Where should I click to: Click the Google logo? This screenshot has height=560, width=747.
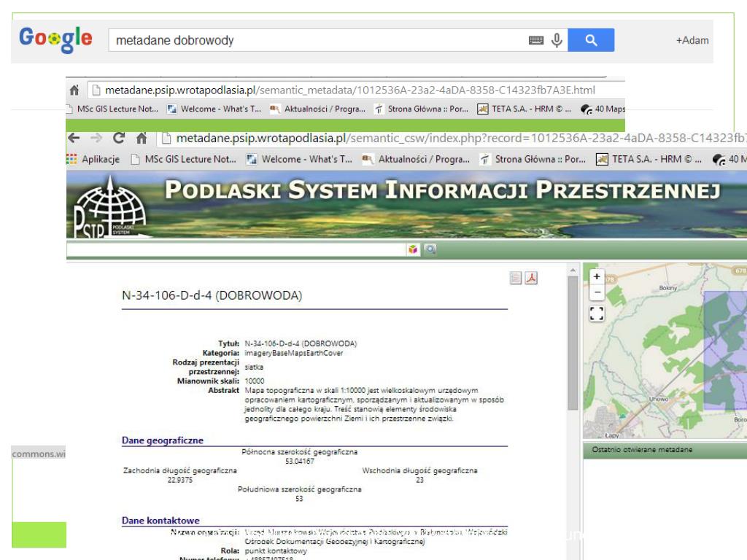click(x=55, y=39)
